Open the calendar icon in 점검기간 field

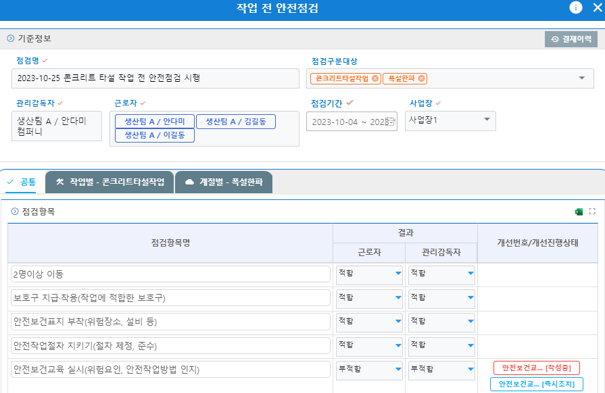click(x=391, y=121)
